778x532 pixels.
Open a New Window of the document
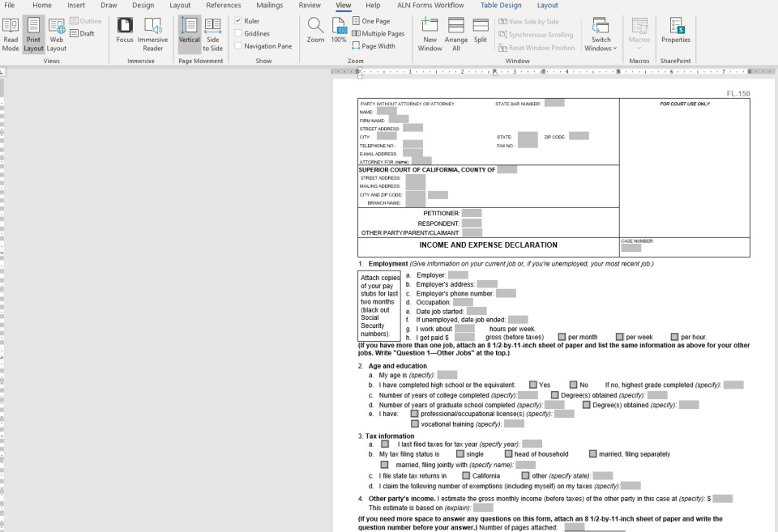[x=430, y=33]
